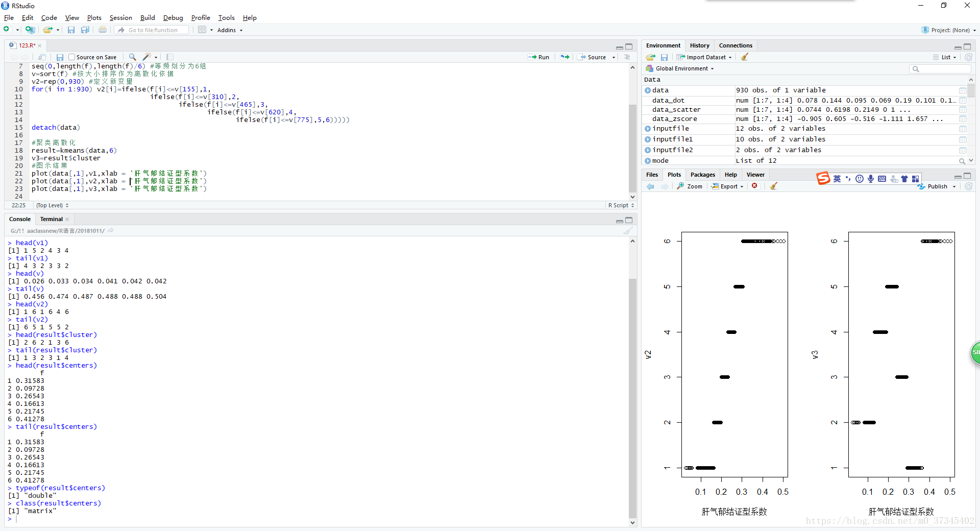Click the Environment search box
The width and height of the screenshot is (980, 531).
click(x=940, y=68)
